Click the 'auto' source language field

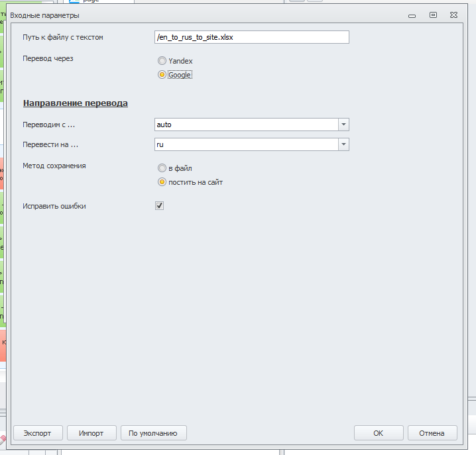pos(245,125)
